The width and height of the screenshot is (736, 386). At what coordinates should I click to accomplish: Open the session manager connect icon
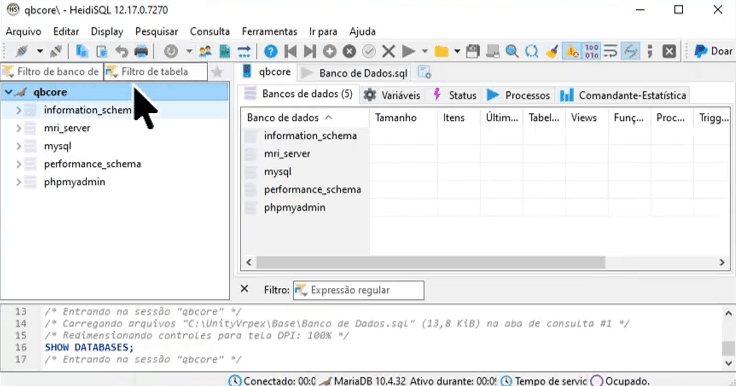click(22, 51)
